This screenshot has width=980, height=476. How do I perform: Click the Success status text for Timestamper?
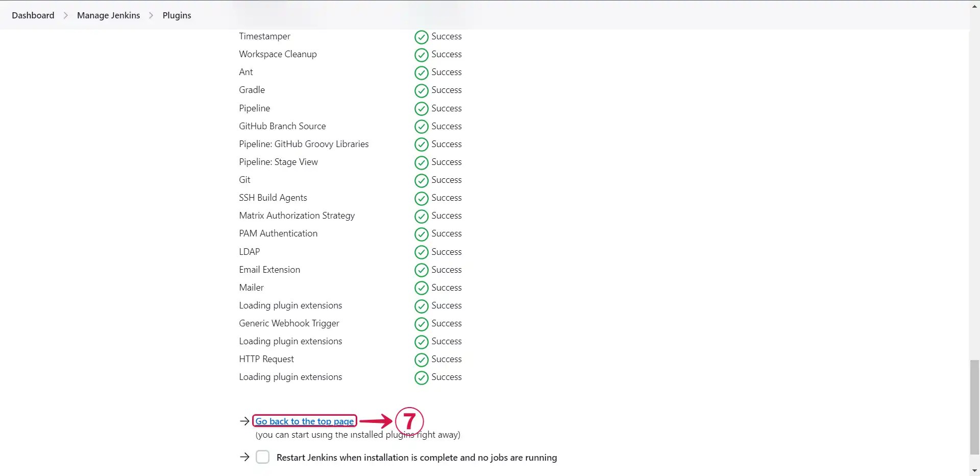pyautogui.click(x=447, y=36)
